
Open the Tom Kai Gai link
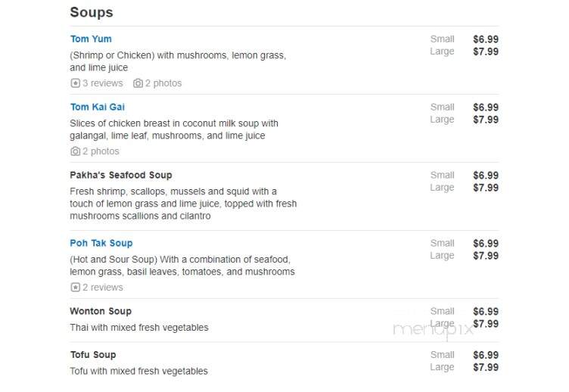[x=98, y=107]
